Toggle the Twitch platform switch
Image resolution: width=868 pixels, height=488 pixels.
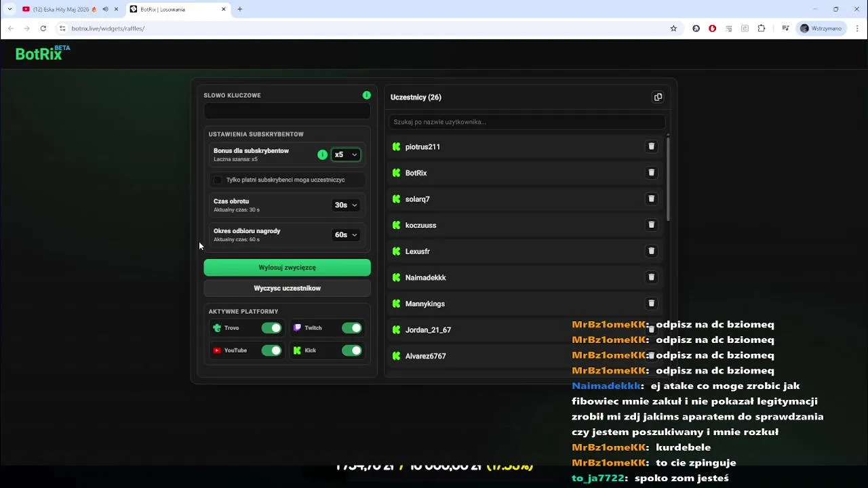tap(351, 328)
